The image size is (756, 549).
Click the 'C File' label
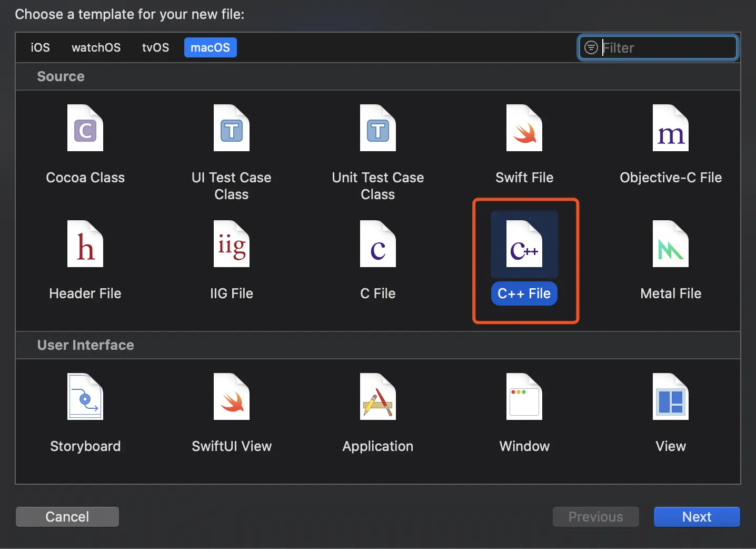coord(378,293)
